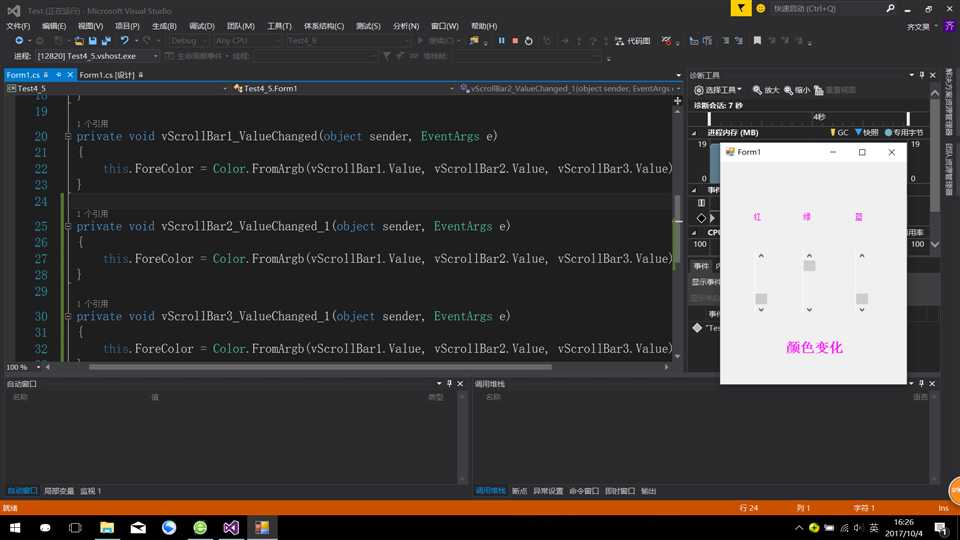Send feedback with the smiley icon
960x540 pixels.
click(760, 9)
